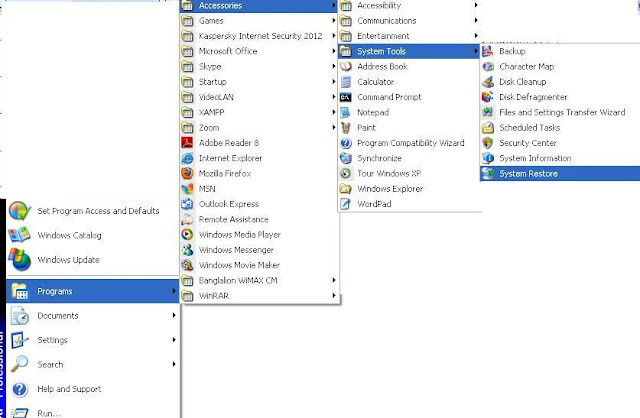Click the Windows Messenger icon
This screenshot has height=418, width=640.
(187, 250)
